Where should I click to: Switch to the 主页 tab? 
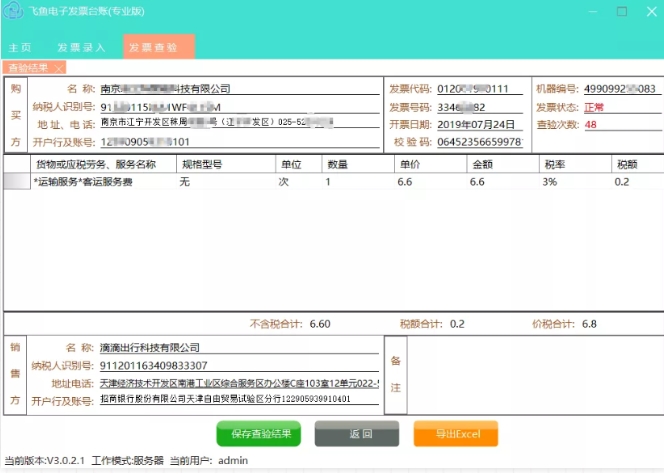20,47
